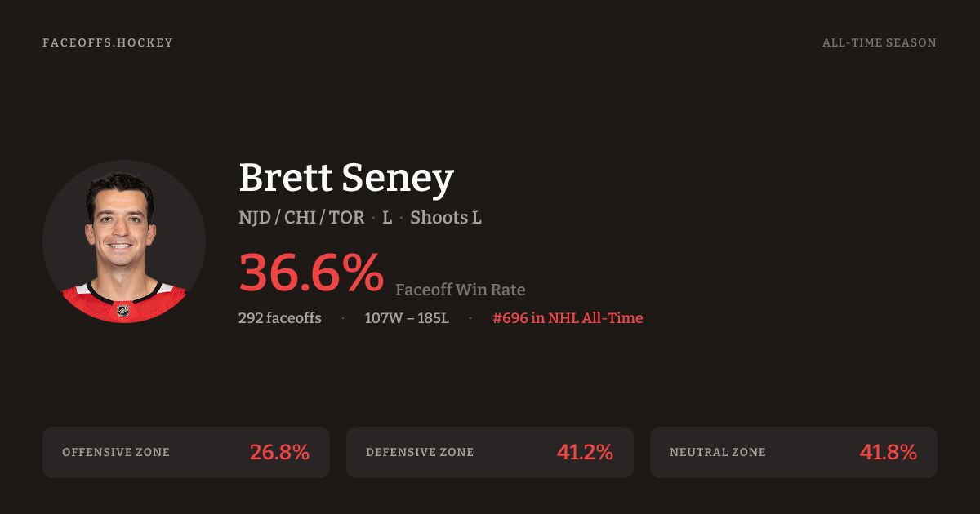This screenshot has width=980, height=514.
Task: Click the ALL-TIME SEASON label
Action: click(879, 42)
